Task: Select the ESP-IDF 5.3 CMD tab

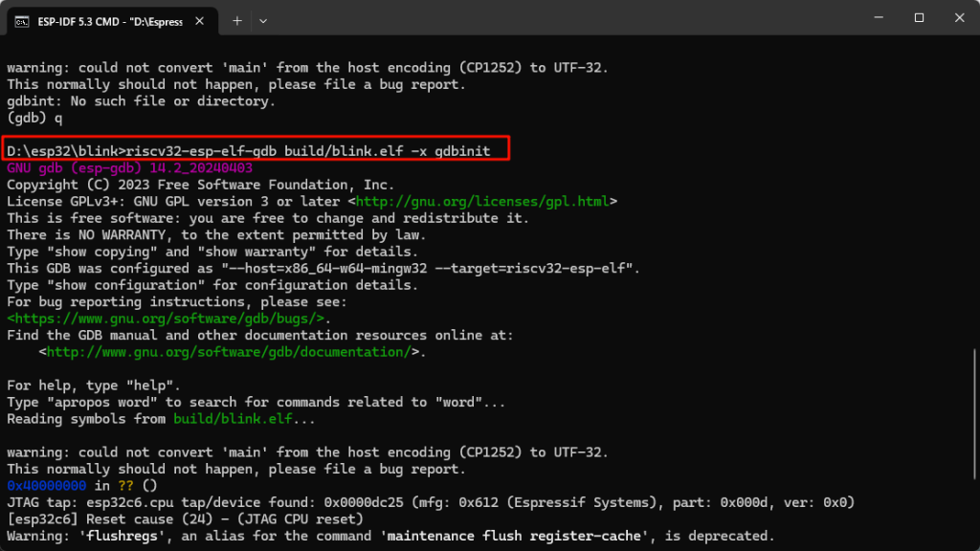Action: [105, 19]
